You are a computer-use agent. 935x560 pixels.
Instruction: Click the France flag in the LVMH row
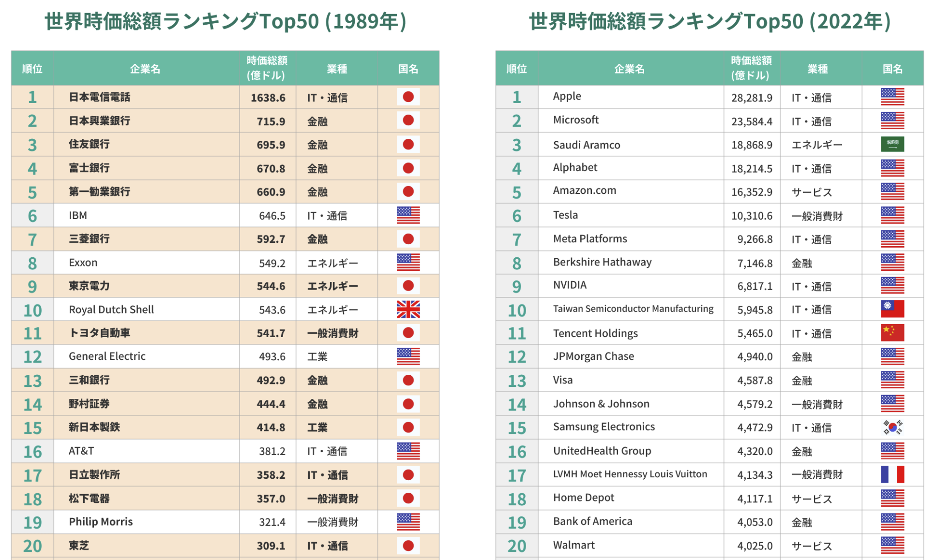tap(892, 474)
